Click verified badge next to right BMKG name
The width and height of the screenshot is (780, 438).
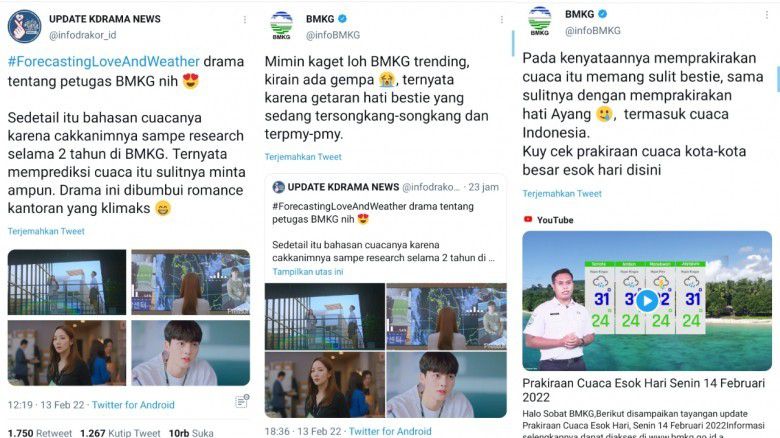[x=602, y=14]
